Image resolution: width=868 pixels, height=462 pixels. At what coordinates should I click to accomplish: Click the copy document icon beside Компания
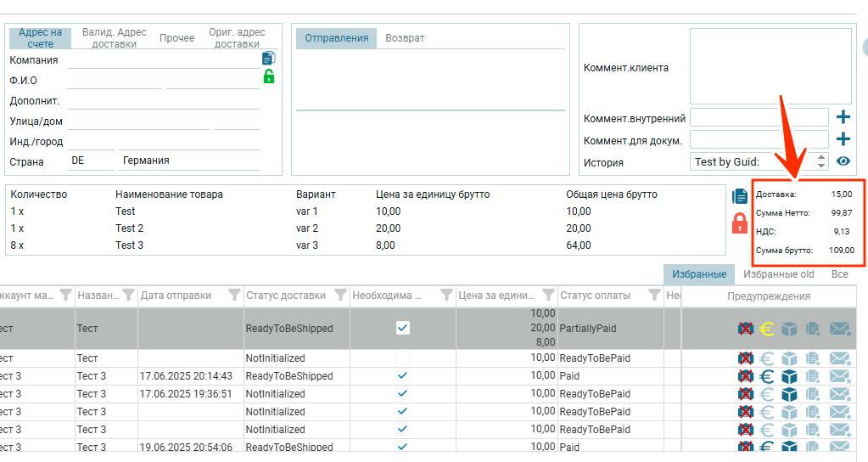268,59
